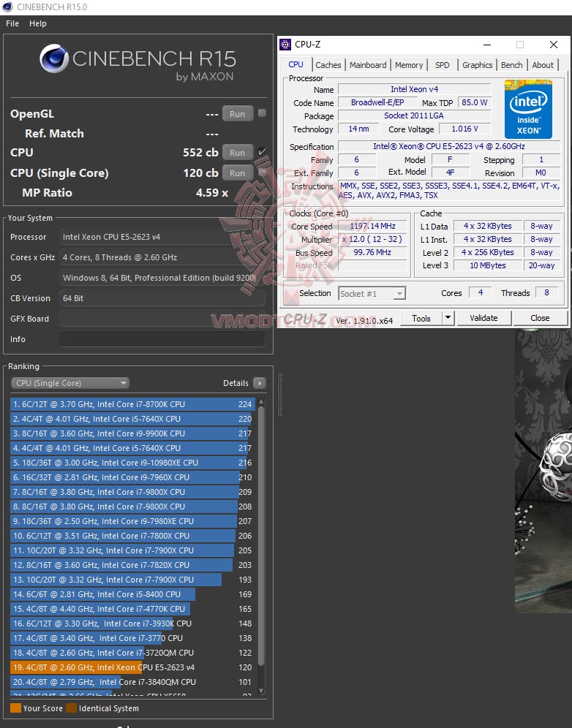This screenshot has width=572, height=728.
Task: Select ranking row 3. i9-9900K CPU
Action: coord(133,433)
